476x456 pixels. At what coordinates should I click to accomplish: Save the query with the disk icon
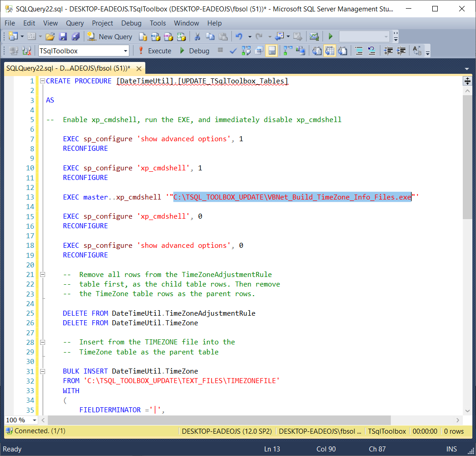tap(63, 36)
